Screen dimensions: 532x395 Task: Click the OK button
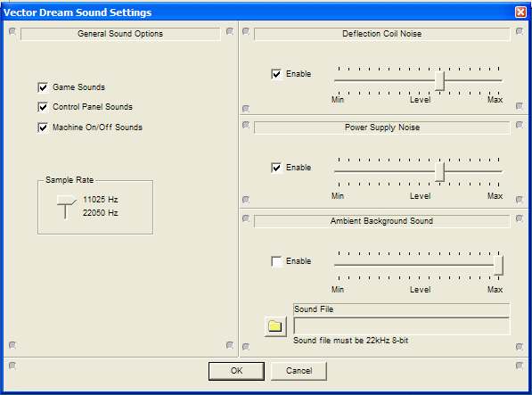pyautogui.click(x=236, y=371)
